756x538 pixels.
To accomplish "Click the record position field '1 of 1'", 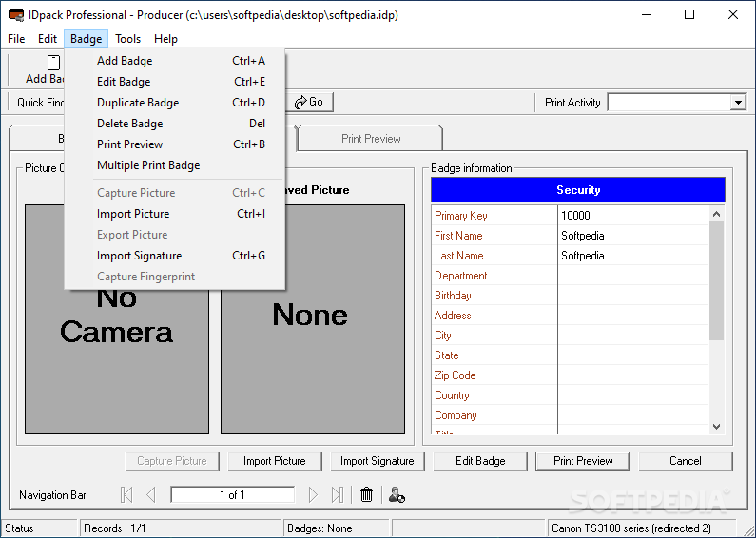I will tap(232, 494).
